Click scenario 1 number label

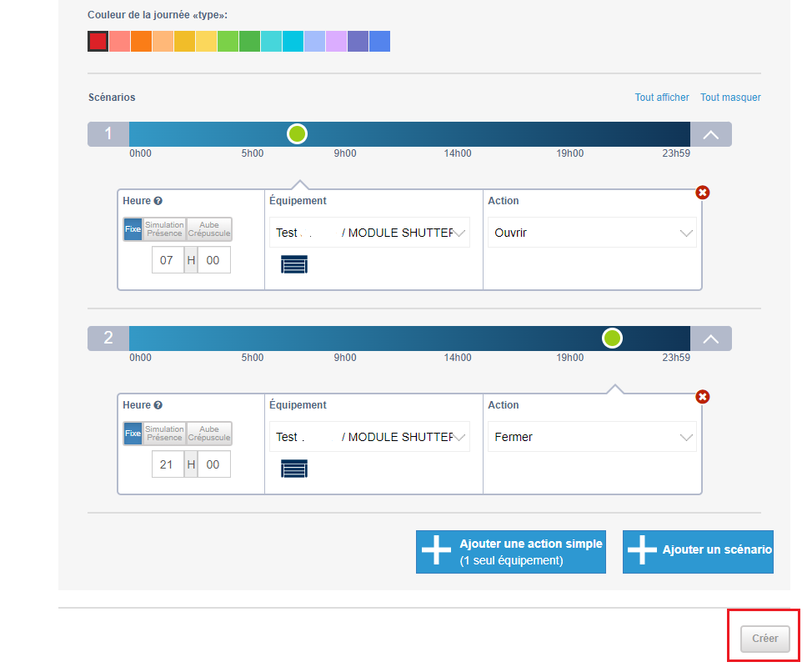click(x=108, y=134)
